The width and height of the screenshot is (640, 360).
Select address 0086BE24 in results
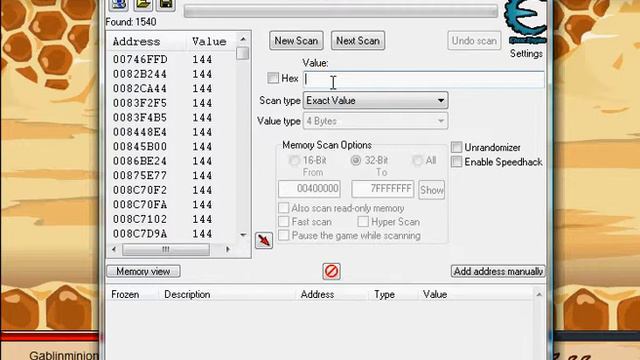click(140, 161)
